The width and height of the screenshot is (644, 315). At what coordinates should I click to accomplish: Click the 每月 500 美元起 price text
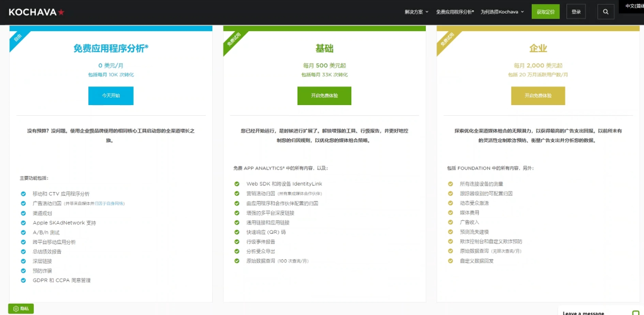click(x=324, y=66)
